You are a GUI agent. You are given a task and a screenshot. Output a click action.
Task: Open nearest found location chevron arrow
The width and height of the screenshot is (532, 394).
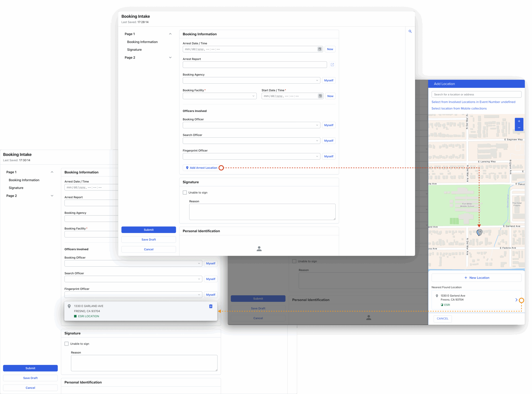516,300
